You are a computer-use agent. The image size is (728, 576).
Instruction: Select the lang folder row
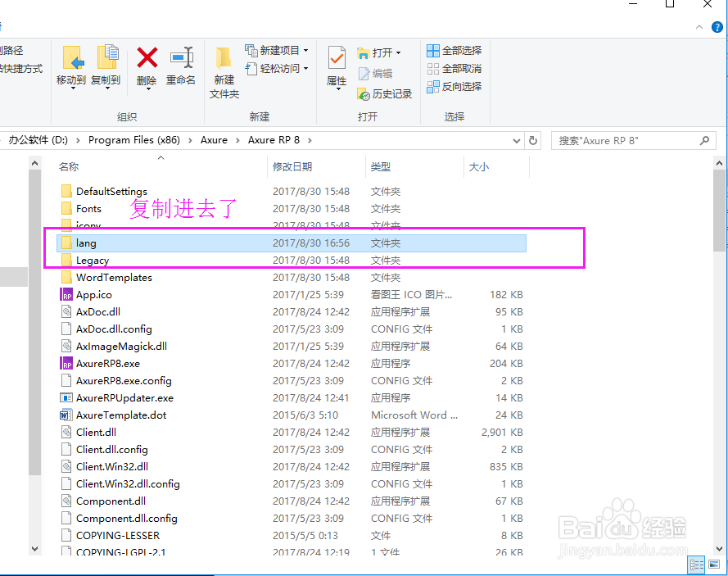(x=291, y=243)
